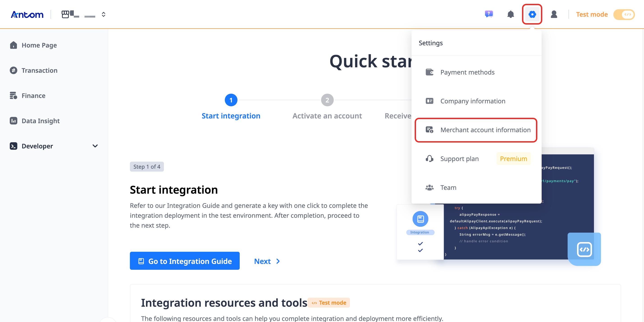
Task: Click the blue Integration book icon
Action: click(420, 219)
